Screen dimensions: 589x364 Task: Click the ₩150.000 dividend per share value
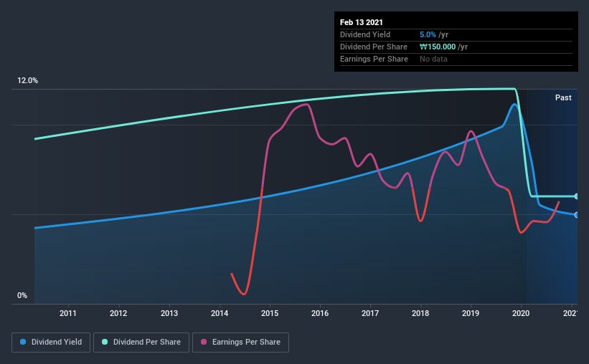(x=438, y=47)
